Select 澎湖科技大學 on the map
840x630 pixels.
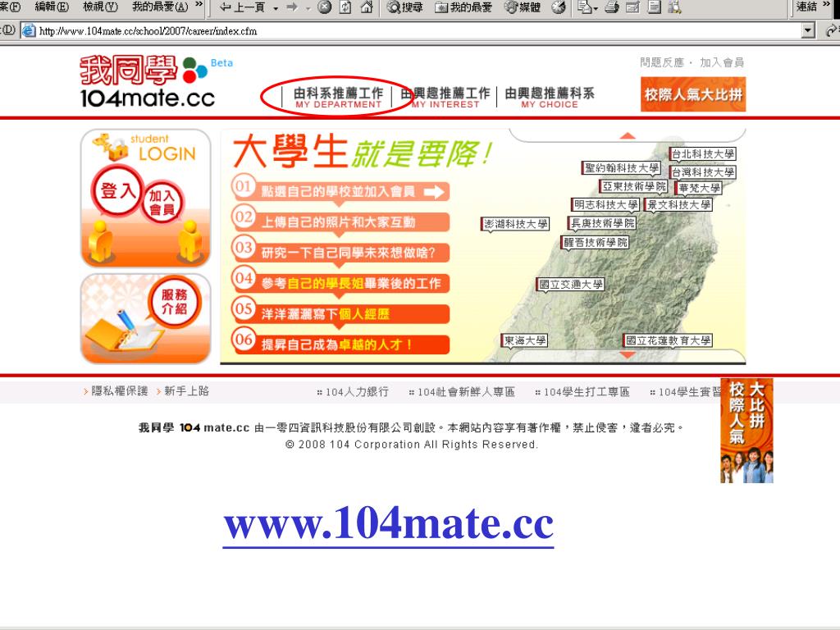(x=515, y=224)
